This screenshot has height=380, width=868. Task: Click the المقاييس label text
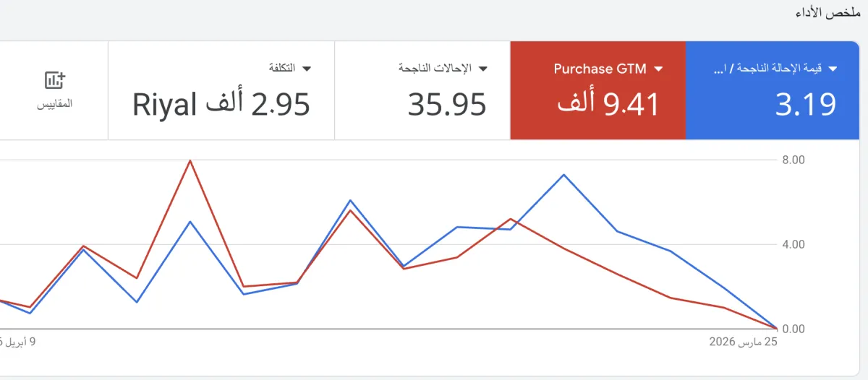coord(54,103)
